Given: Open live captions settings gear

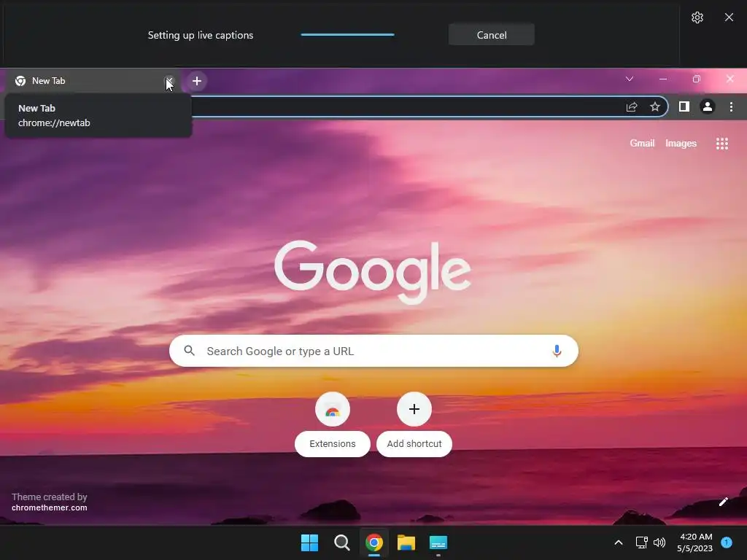Looking at the screenshot, I should pyautogui.click(x=697, y=17).
